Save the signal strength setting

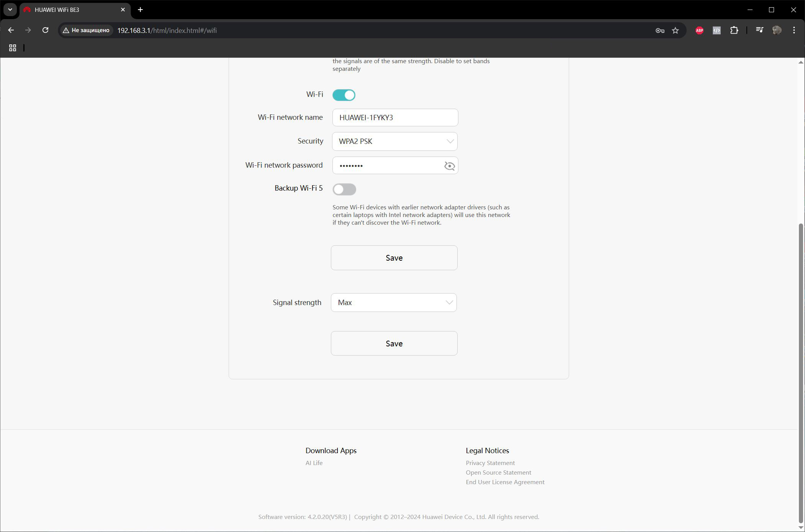click(394, 343)
